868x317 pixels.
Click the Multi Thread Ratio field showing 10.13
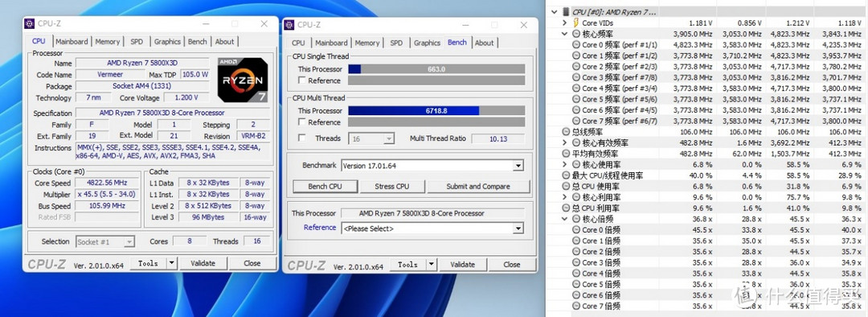point(498,138)
